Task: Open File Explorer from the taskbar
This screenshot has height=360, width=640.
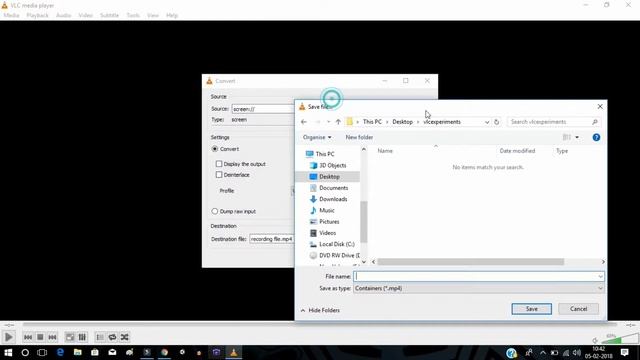Action: click(x=78, y=353)
